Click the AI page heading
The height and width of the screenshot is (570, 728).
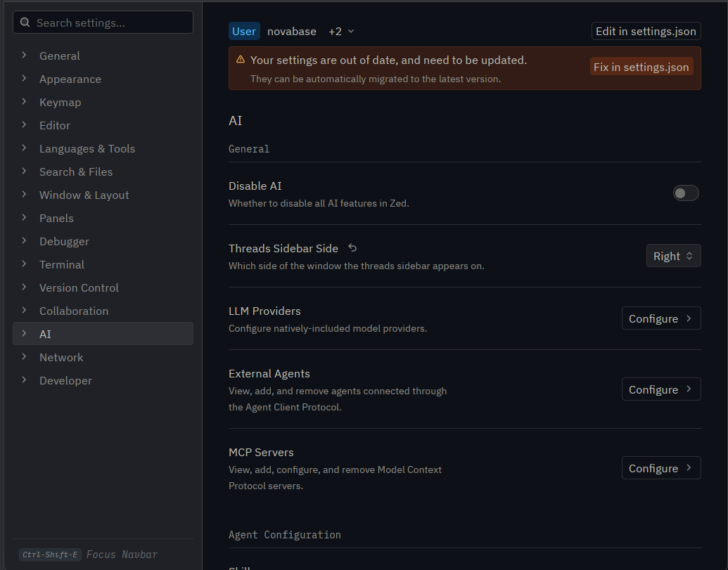coord(236,121)
